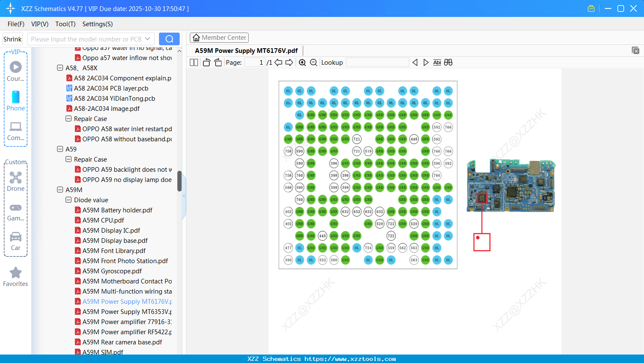Click the binoculars search icon

pos(448,63)
